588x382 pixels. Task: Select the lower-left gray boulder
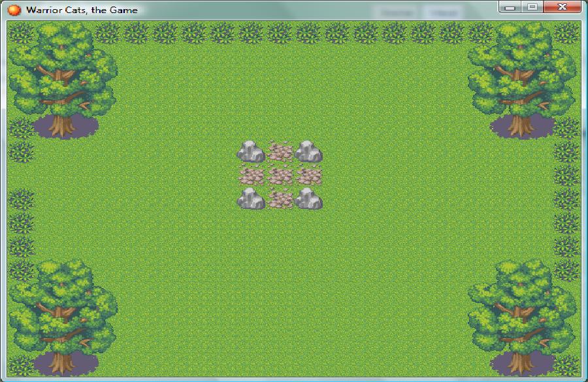[x=251, y=199]
